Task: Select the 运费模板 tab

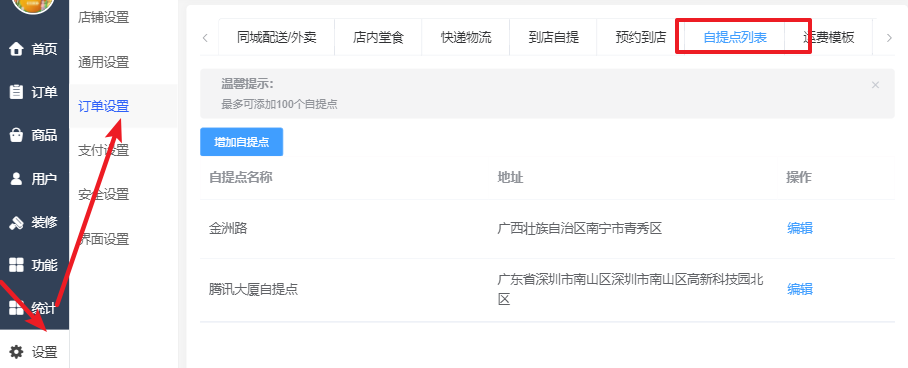Action: [x=829, y=38]
